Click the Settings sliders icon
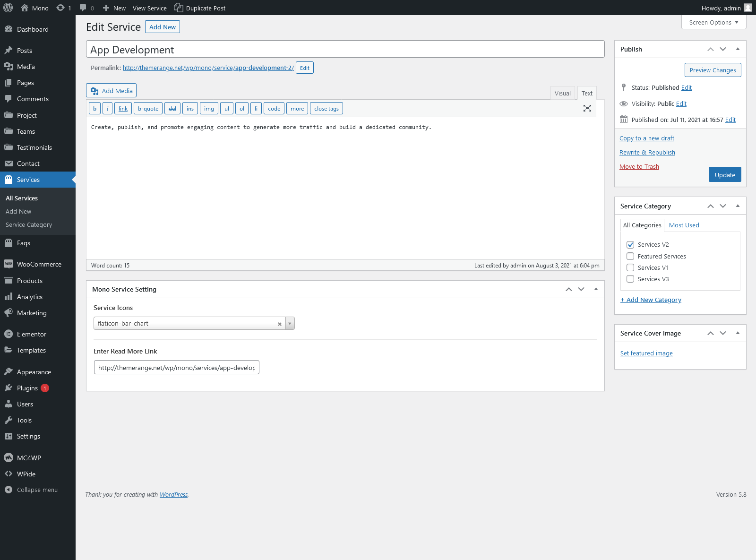Image resolution: width=756 pixels, height=560 pixels. point(9,436)
